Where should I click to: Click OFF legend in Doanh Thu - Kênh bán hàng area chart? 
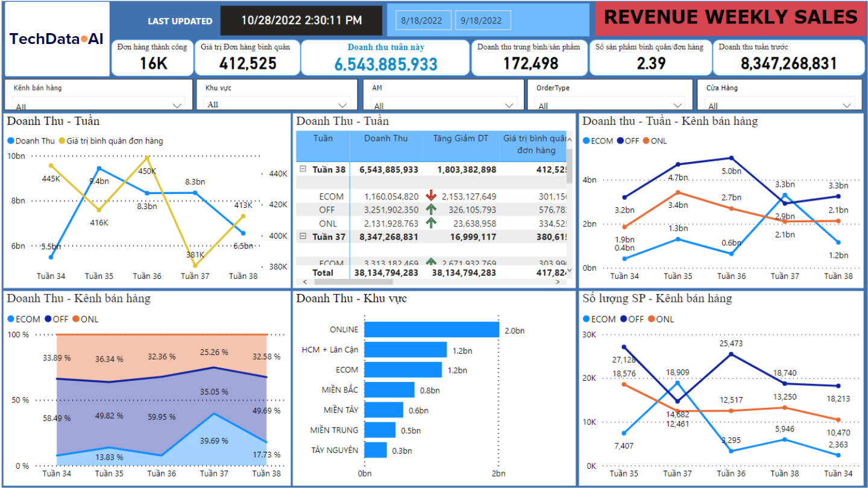pyautogui.click(x=56, y=319)
